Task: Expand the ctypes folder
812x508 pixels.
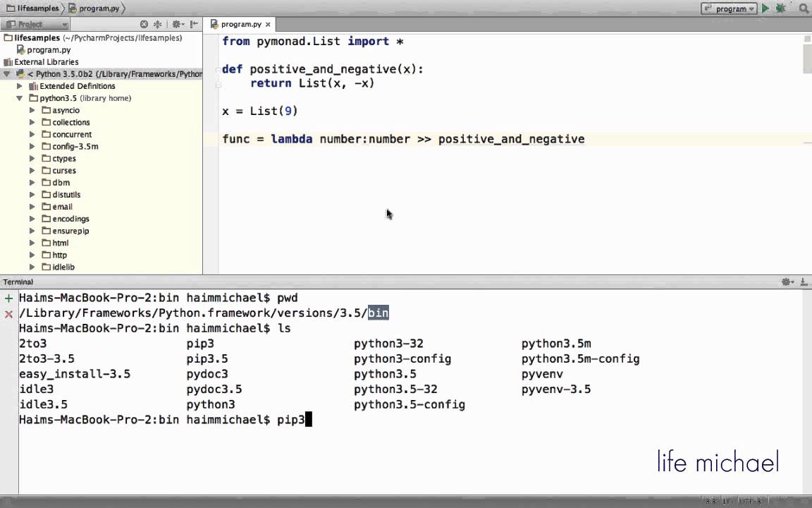Action: pos(32,158)
